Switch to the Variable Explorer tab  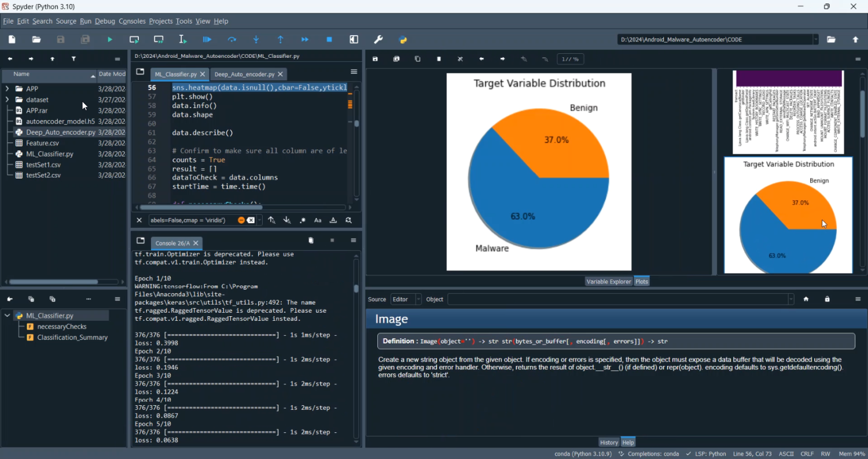tap(608, 282)
